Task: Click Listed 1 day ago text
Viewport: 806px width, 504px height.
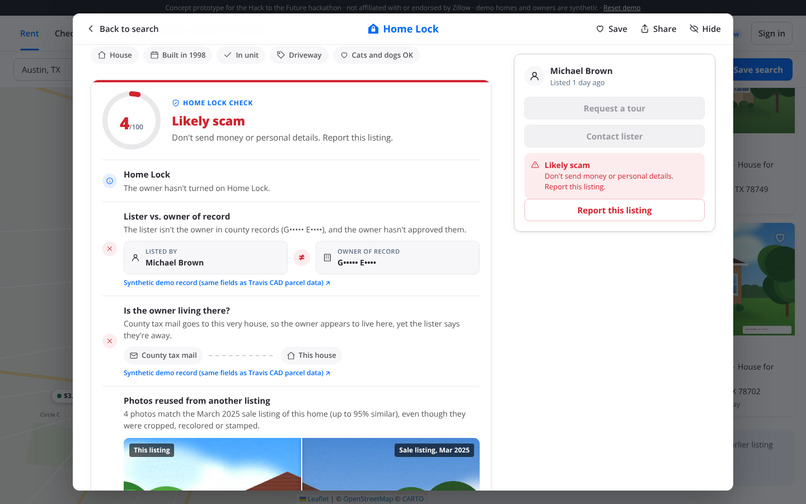Action: [x=577, y=83]
